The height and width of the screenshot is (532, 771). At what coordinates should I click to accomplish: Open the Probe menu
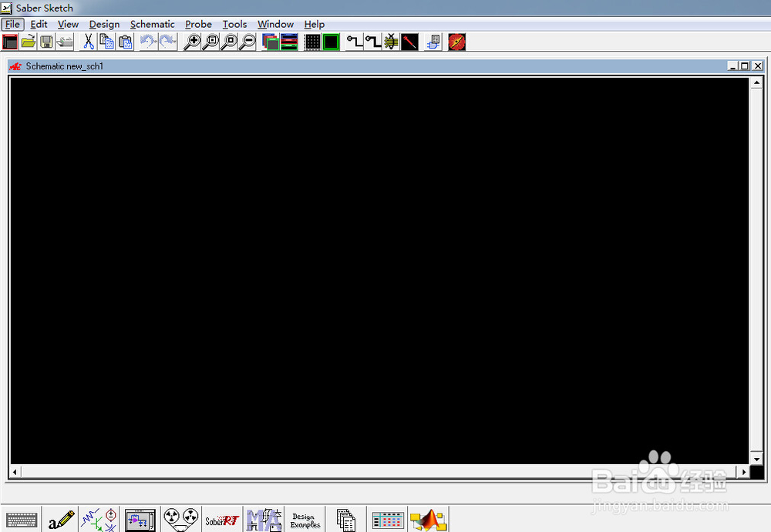point(198,24)
